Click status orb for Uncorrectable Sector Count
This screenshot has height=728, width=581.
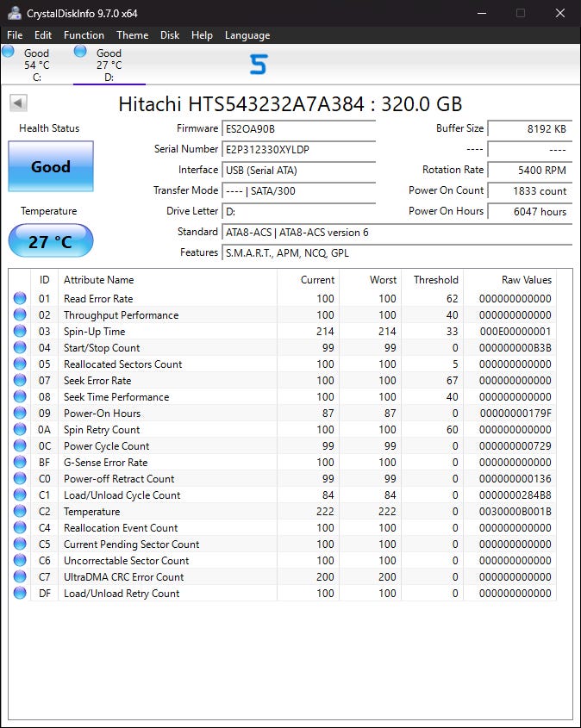tap(20, 560)
